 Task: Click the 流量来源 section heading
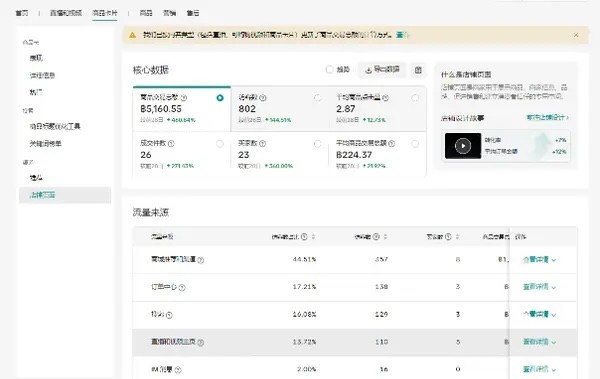tap(151, 212)
